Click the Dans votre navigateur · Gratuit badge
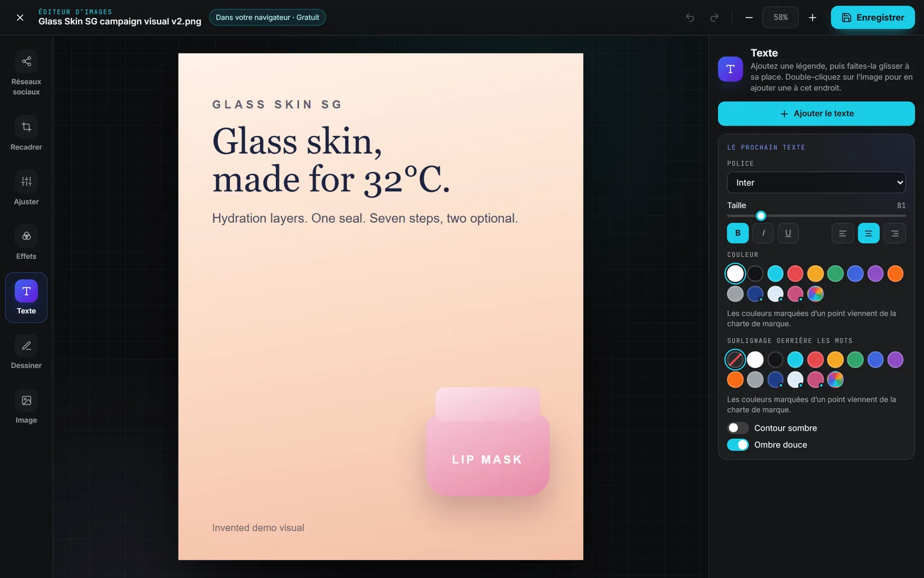 tap(267, 17)
